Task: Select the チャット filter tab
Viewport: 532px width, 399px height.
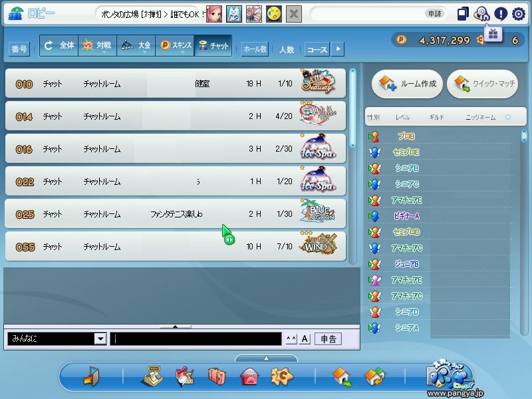Action: pyautogui.click(x=213, y=46)
